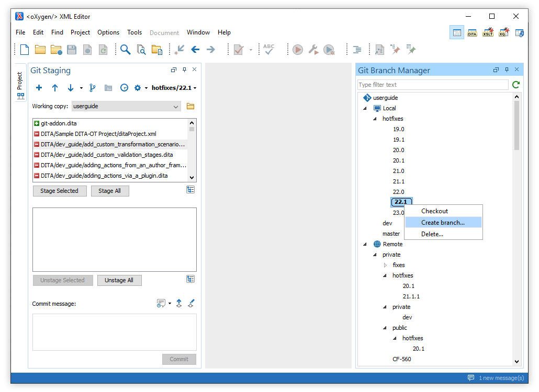539x392 pixels.
Task: Click the New document toolbar icon
Action: [25, 50]
